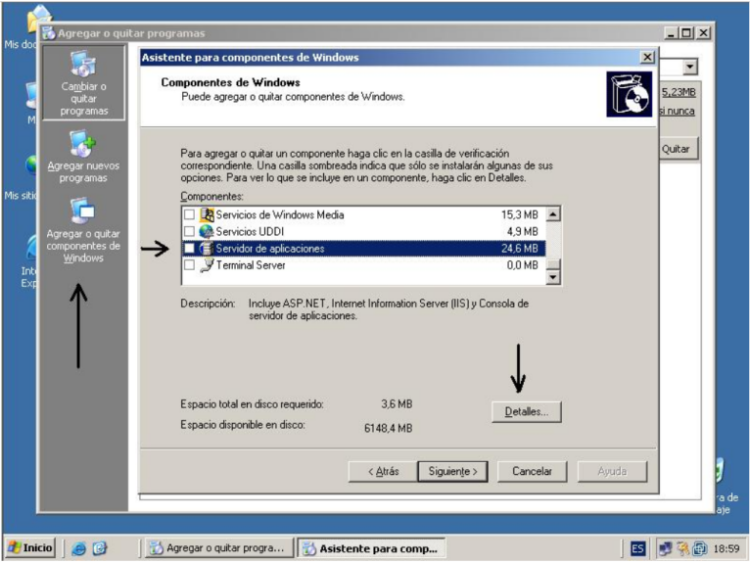The height and width of the screenshot is (563, 750).
Task: Select the Servicios UDDI row text
Action: (x=250, y=232)
